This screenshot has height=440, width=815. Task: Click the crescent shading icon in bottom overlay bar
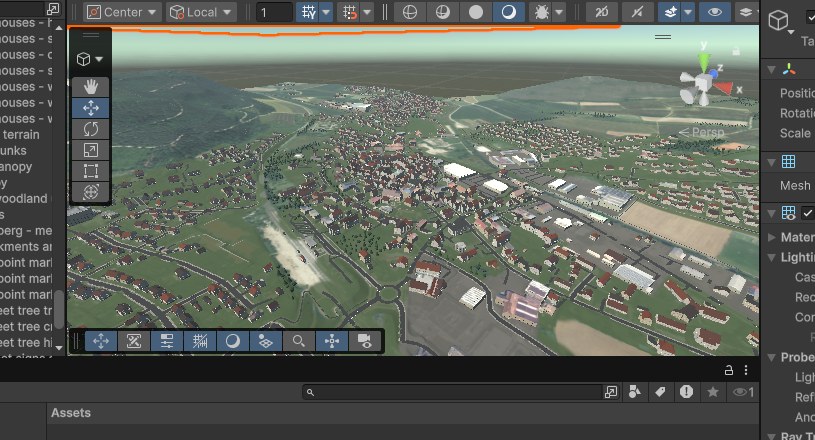click(232, 341)
